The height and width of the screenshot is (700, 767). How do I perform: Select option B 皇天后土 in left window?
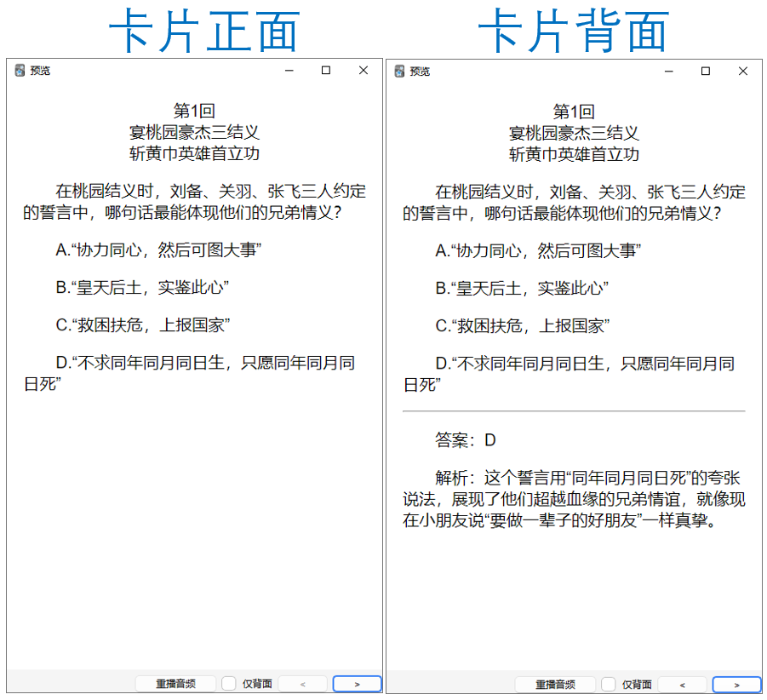tap(142, 287)
